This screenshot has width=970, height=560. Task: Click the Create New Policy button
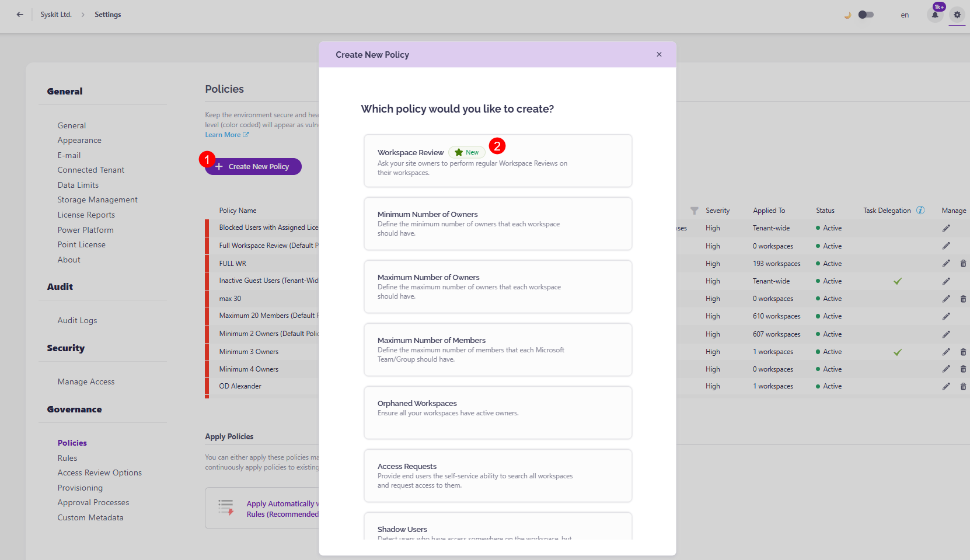click(253, 166)
